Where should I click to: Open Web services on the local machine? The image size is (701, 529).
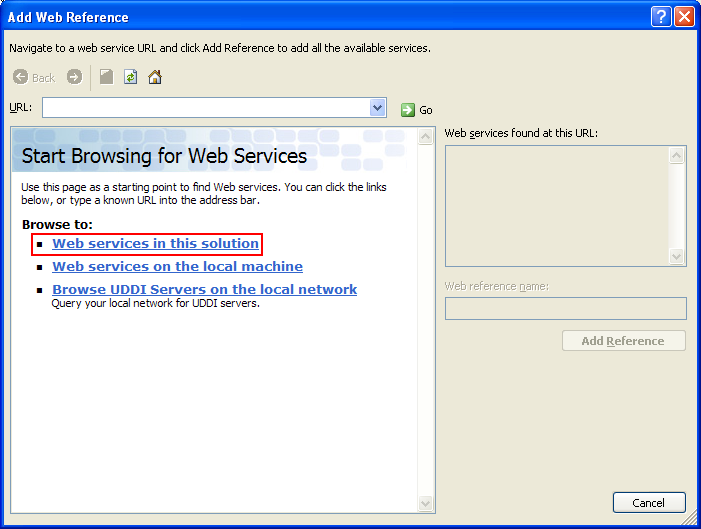[177, 266]
